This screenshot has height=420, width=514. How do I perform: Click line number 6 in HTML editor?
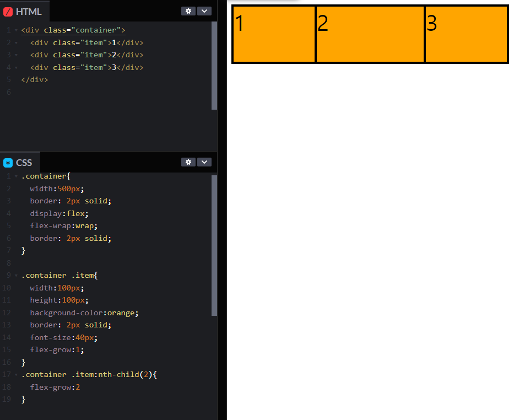tap(9, 93)
